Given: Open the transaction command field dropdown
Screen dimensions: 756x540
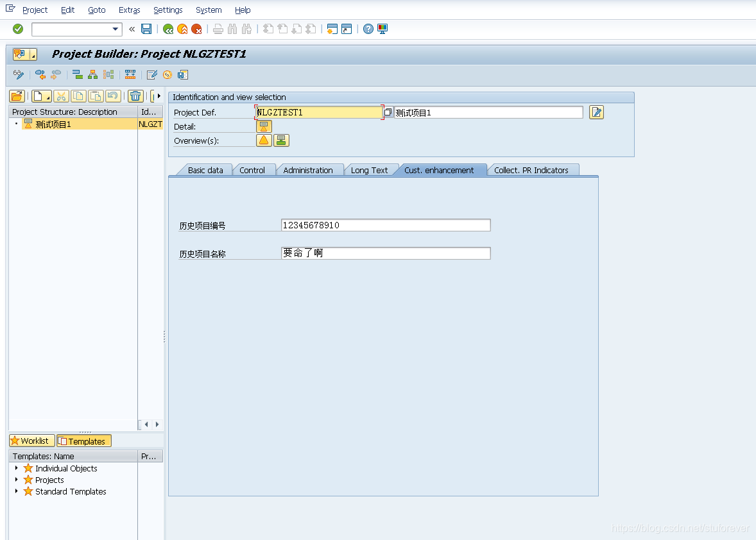Looking at the screenshot, I should (x=116, y=29).
